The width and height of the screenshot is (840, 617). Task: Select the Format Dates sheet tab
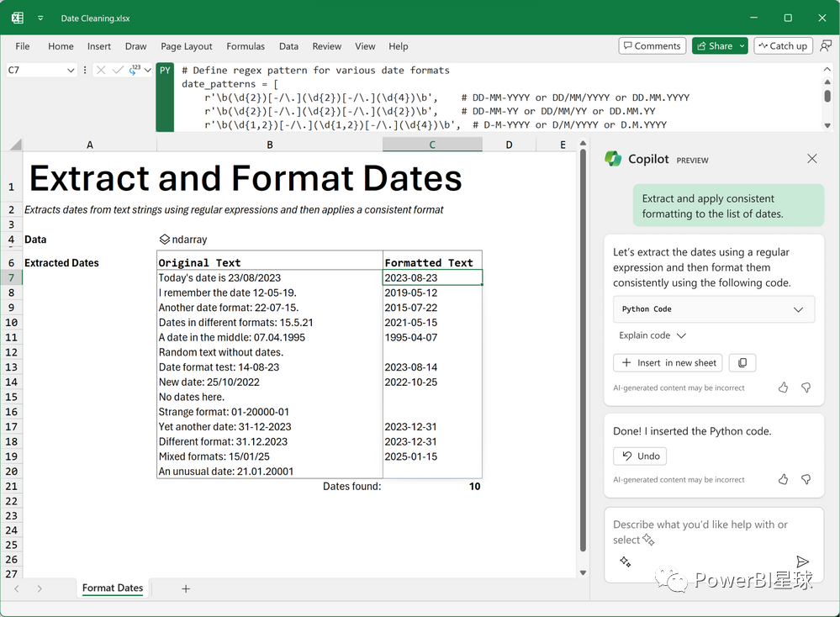click(x=113, y=588)
